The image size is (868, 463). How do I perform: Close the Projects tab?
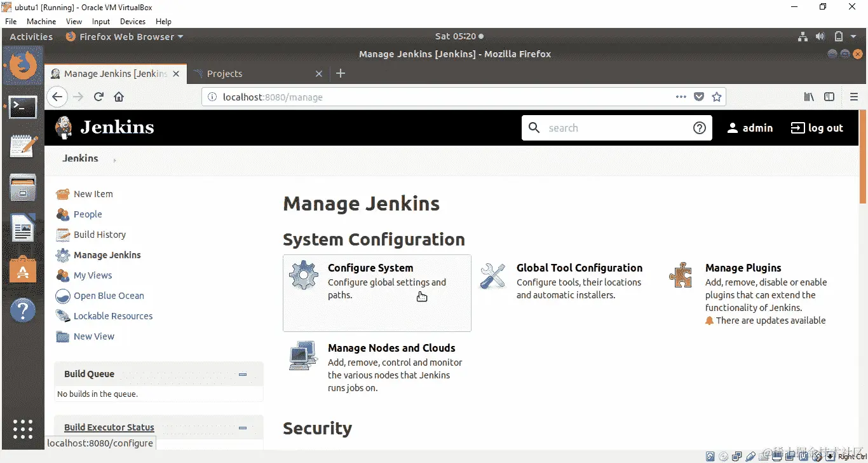(319, 74)
